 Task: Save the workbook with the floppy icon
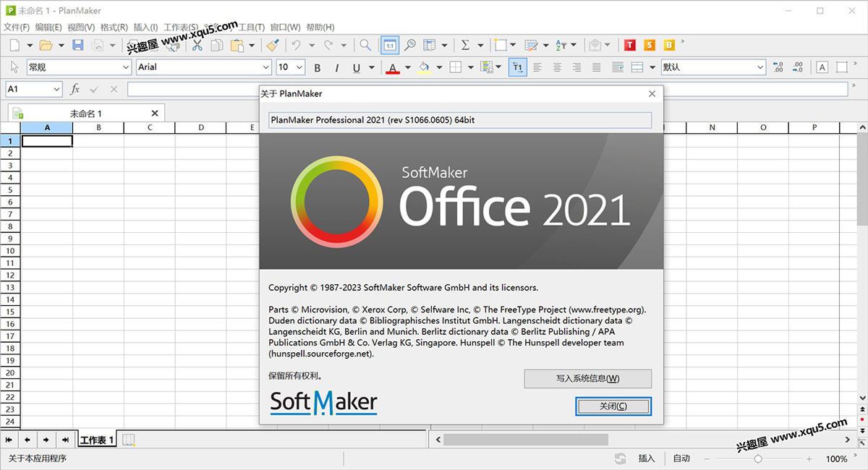click(x=78, y=45)
